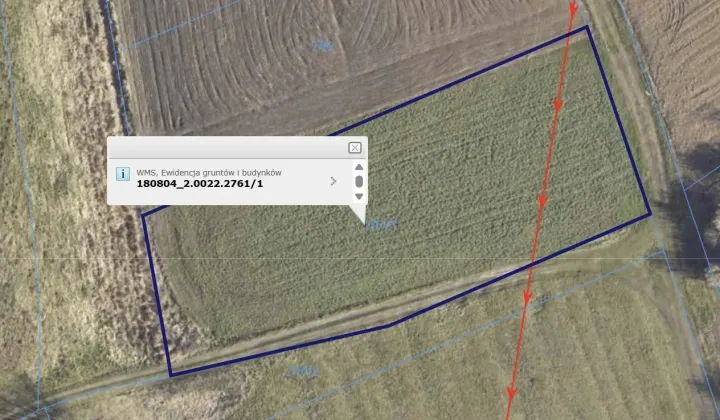Viewport: 720px width, 420px height.
Task: Expand details via the right chevron
Action: tap(333, 181)
